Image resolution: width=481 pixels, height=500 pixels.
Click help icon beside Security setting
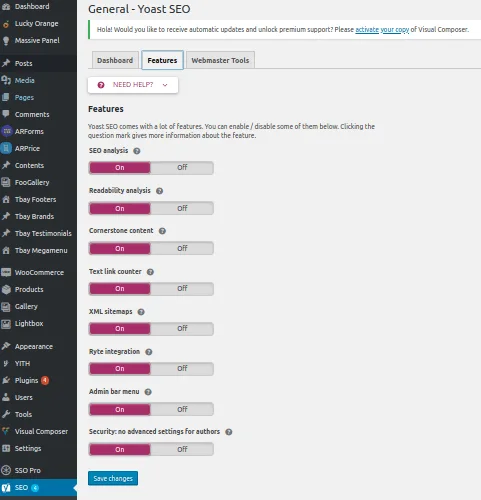pyautogui.click(x=229, y=432)
